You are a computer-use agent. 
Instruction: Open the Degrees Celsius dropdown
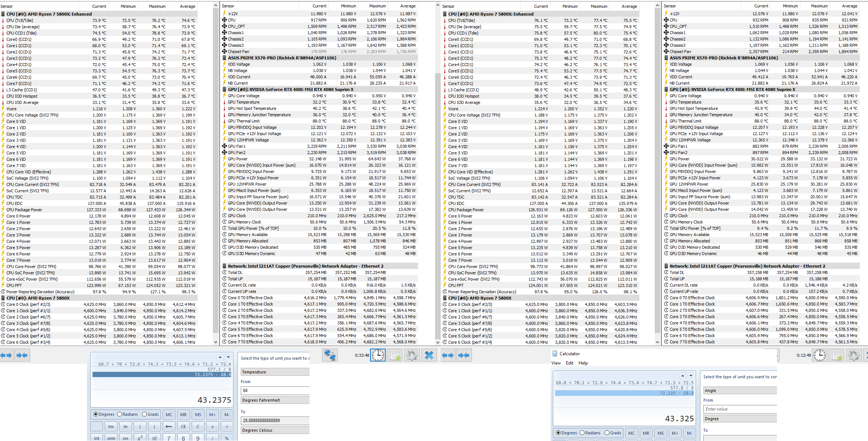(x=275, y=430)
